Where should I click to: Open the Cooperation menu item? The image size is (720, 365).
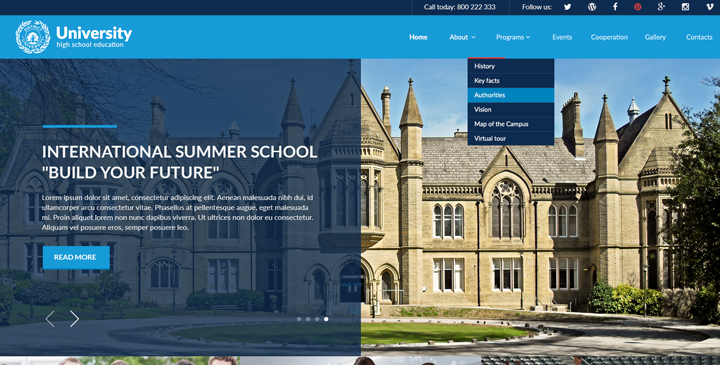[x=609, y=37]
